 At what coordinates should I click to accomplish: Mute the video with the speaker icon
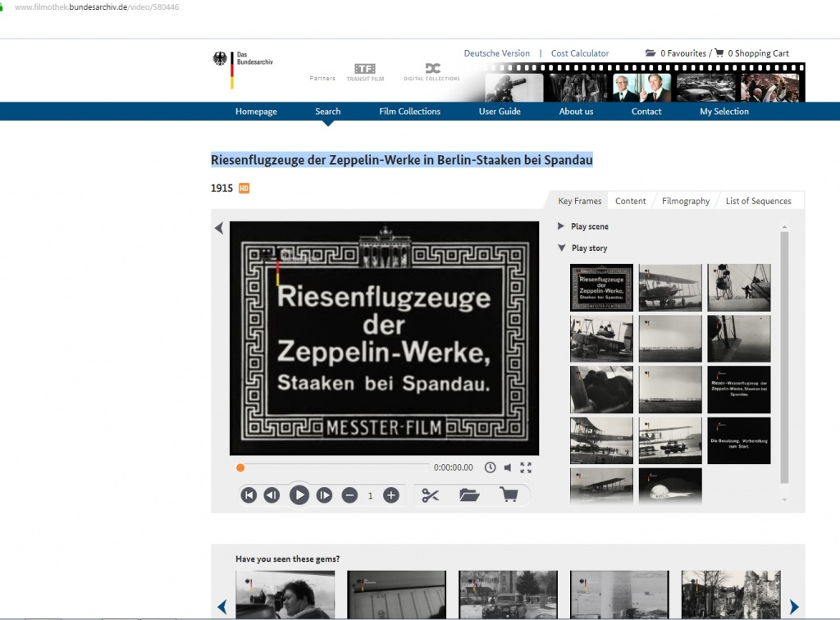[507, 467]
